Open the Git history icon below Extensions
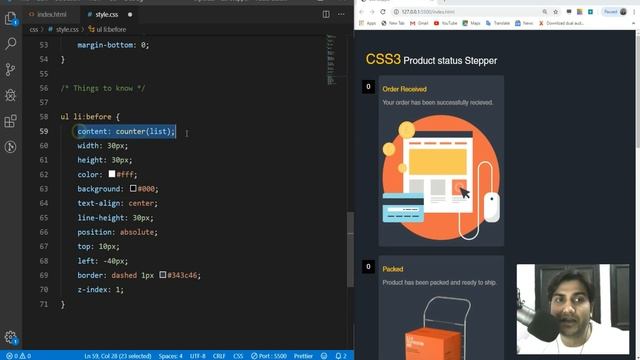640x360 pixels. coord(11,147)
